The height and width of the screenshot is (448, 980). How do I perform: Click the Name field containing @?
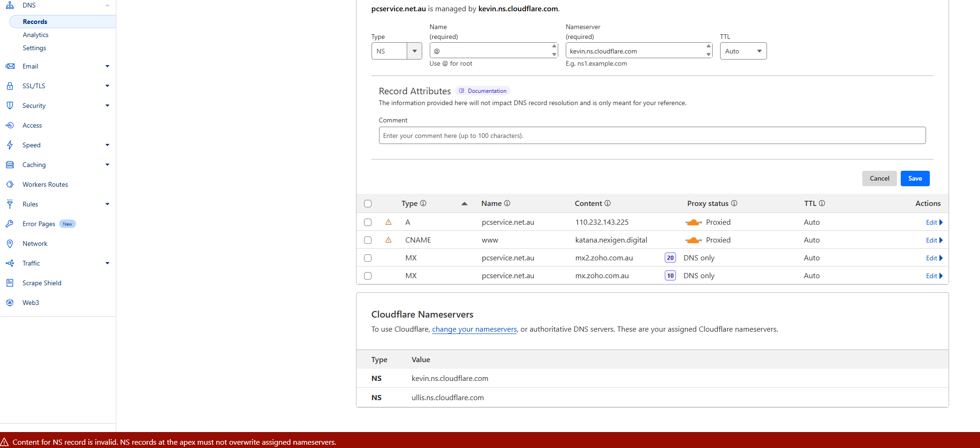click(x=494, y=51)
